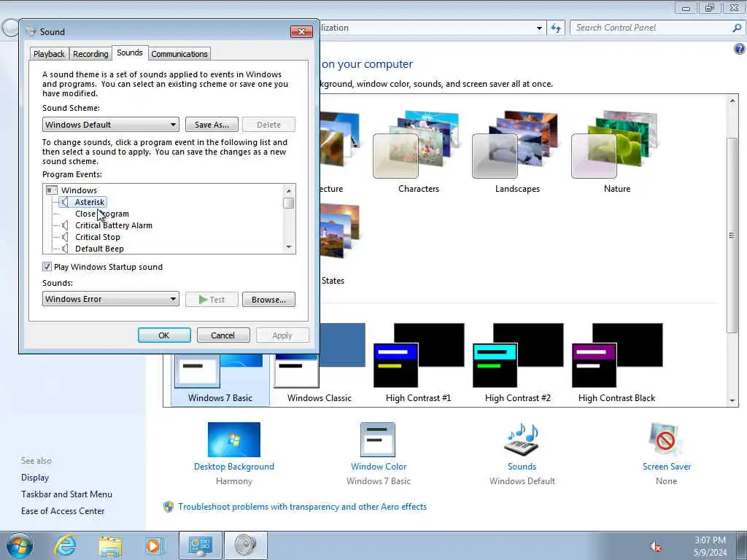Select the Default Beep event
Screen dimensions: 747x560
[99, 249]
